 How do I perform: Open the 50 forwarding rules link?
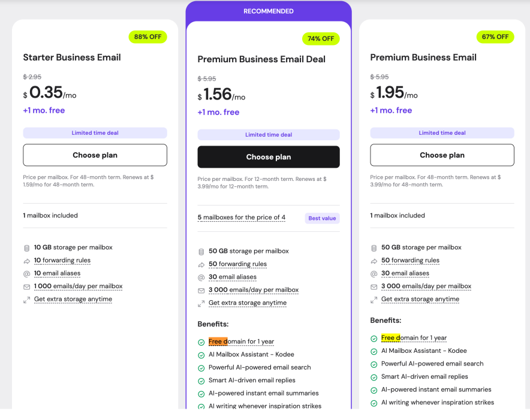point(237,264)
